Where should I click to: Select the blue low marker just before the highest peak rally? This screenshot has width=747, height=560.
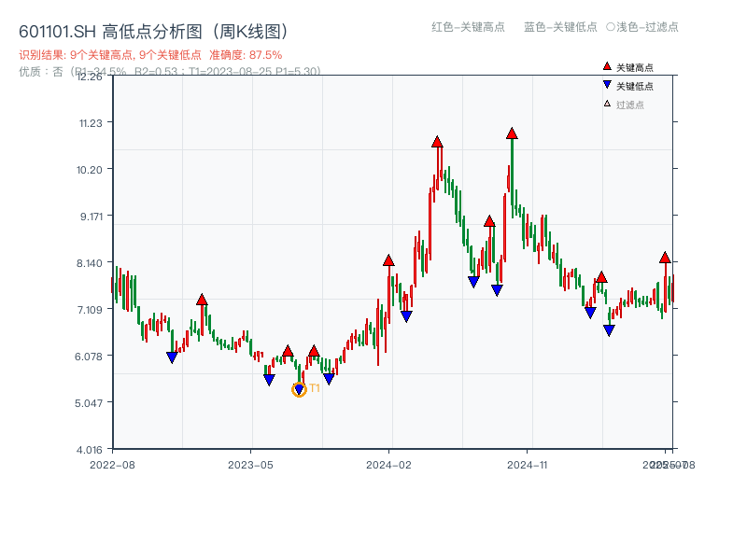[497, 290]
